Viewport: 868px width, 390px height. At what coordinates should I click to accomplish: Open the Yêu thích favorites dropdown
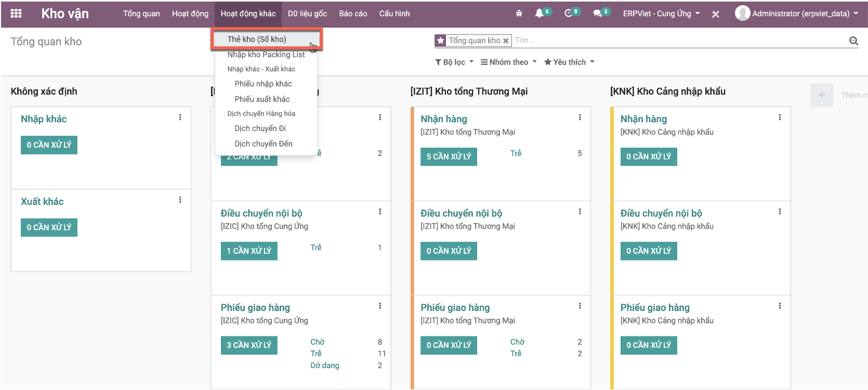point(569,62)
